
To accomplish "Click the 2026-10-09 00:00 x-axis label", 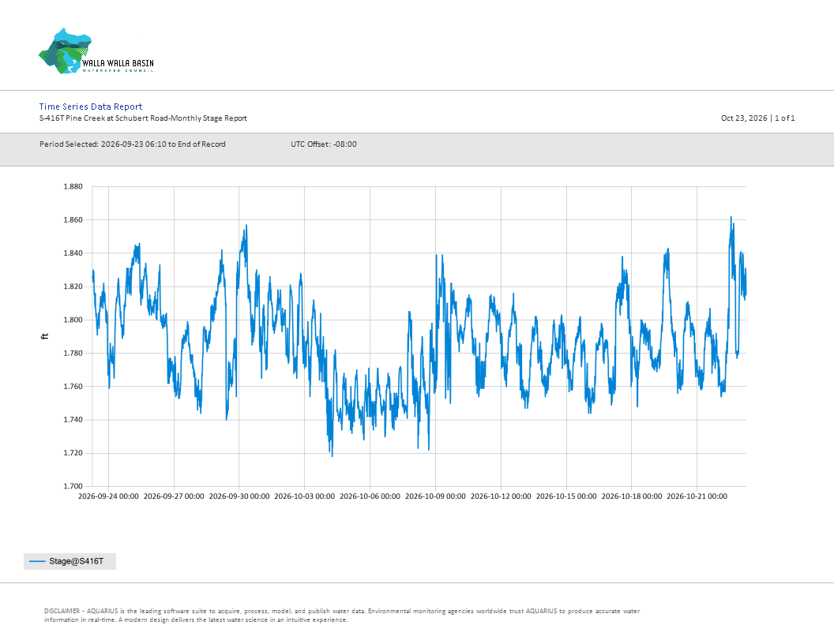I will coord(436,496).
